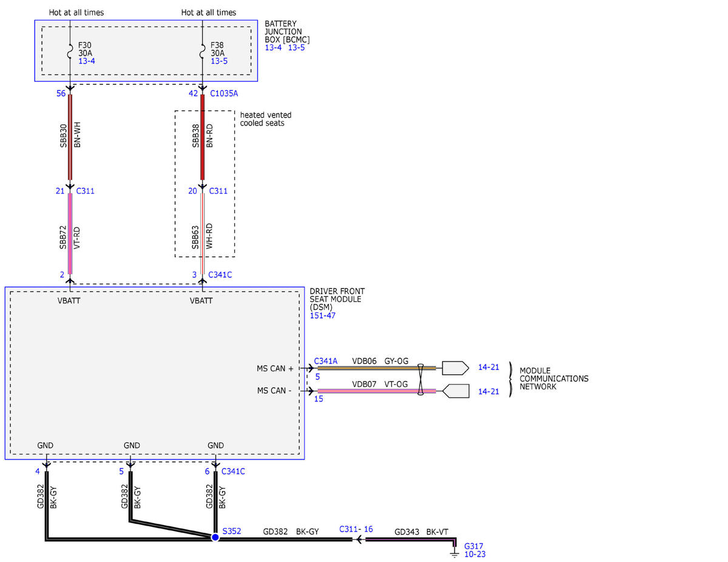
Task: Select the SBB63 WH-RD wire label
Action: click(202, 236)
